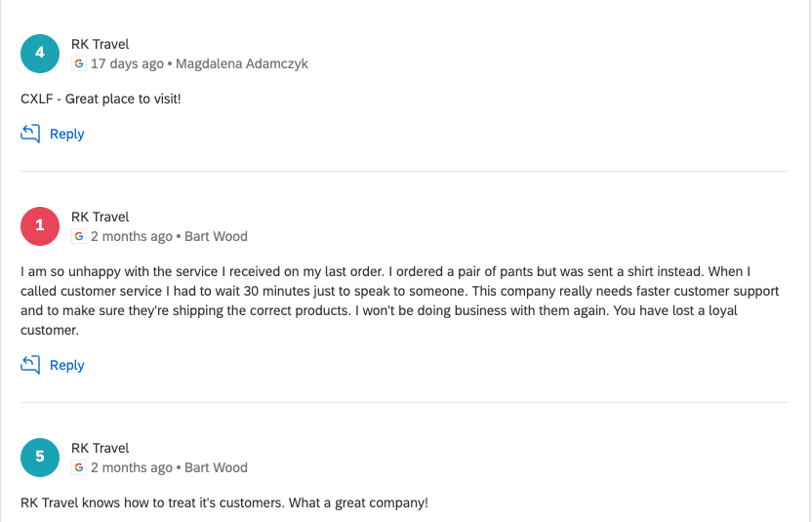Click the "RK Travel knows how to treat" review text
812x522 pixels.
(x=224, y=503)
